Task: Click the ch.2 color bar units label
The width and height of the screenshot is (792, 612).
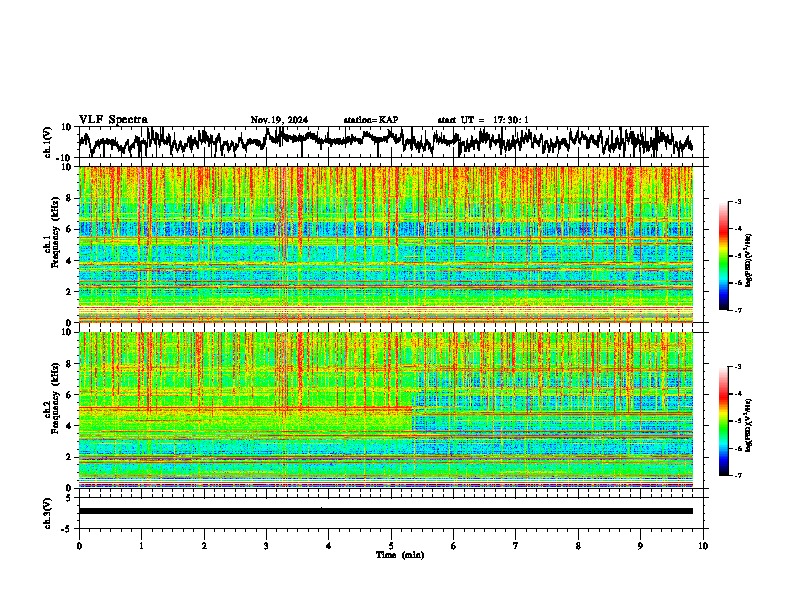Action: pos(748,426)
